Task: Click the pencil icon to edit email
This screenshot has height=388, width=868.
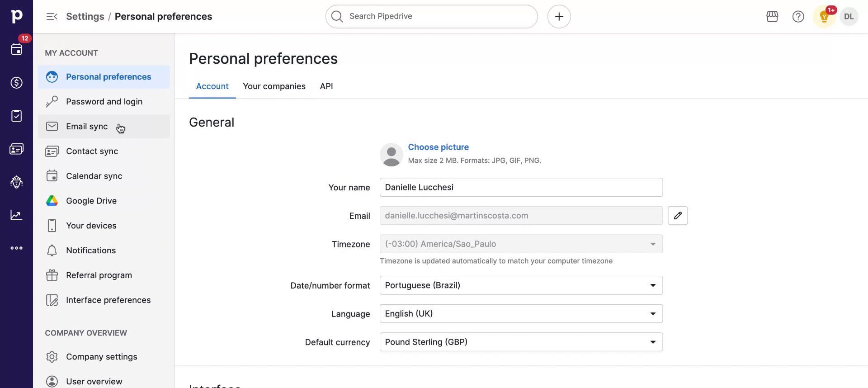Action: point(678,216)
